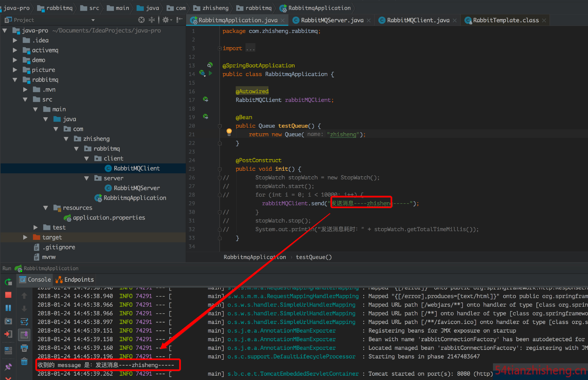The width and height of the screenshot is (588, 380).
Task: Click the camera Dump Threads icon
Action: point(8,321)
